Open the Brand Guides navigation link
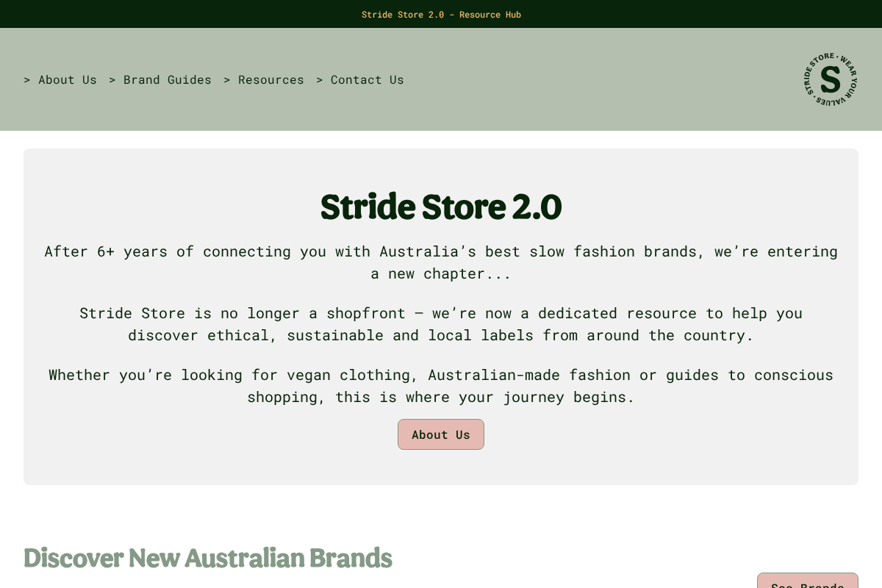The height and width of the screenshot is (588, 882). (x=168, y=79)
